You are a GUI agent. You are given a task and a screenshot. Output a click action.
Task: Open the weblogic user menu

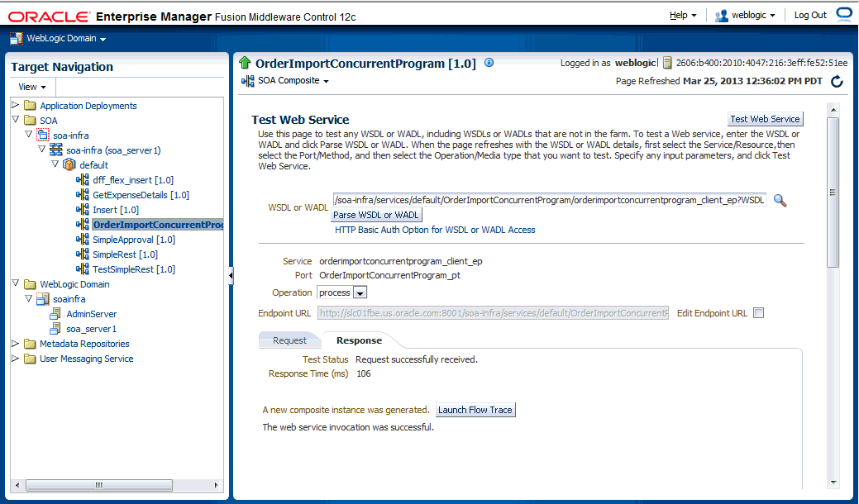[x=753, y=16]
